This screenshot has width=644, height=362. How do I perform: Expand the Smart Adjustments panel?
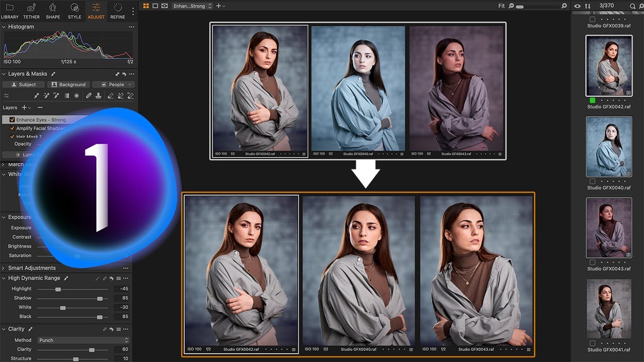[4, 268]
